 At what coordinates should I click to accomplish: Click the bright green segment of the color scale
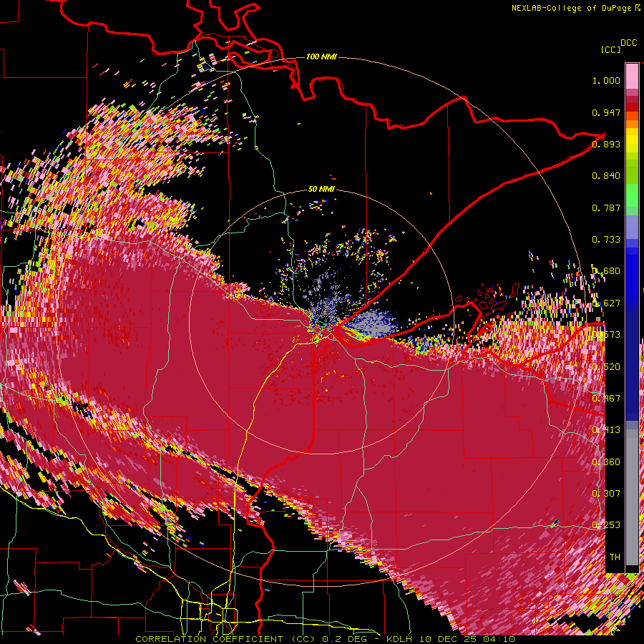(x=632, y=195)
